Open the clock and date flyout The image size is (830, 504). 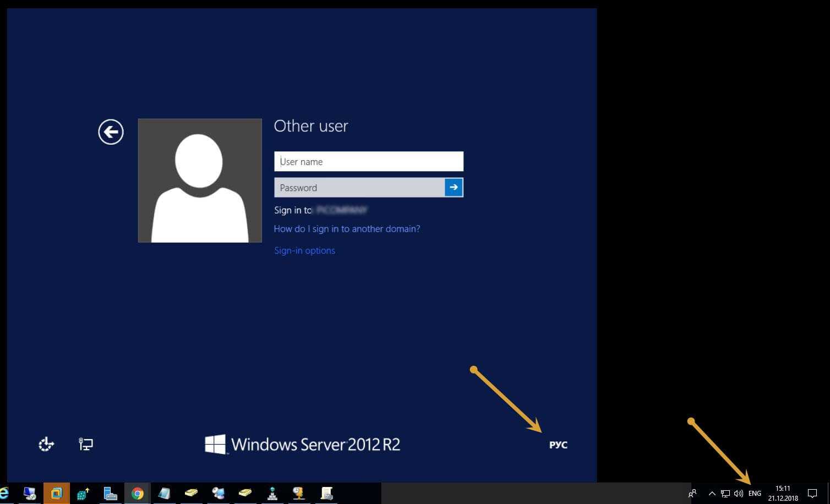783,493
